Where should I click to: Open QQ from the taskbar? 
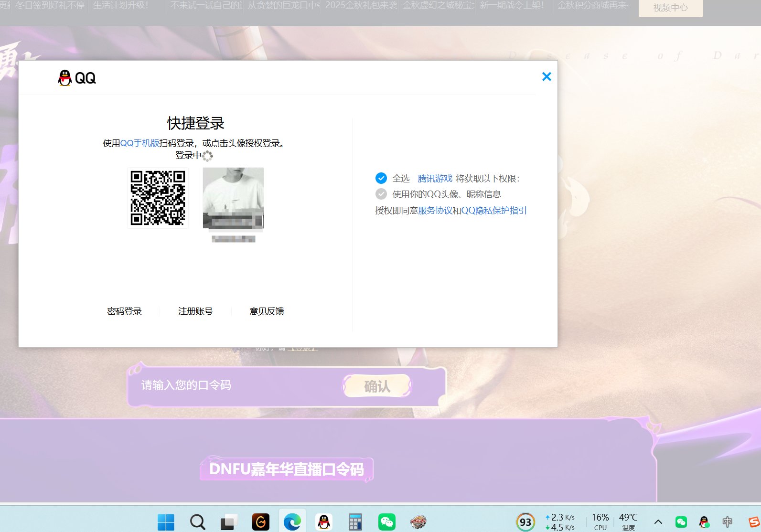tap(324, 522)
